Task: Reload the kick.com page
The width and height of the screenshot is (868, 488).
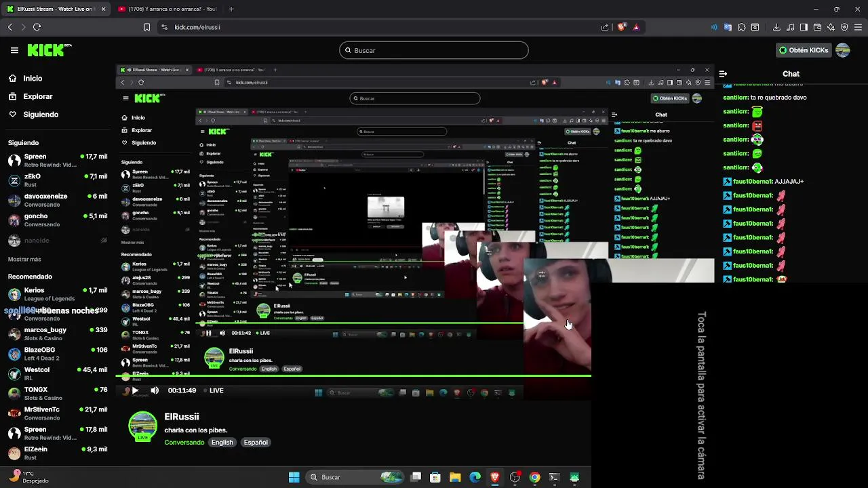Action: (37, 27)
